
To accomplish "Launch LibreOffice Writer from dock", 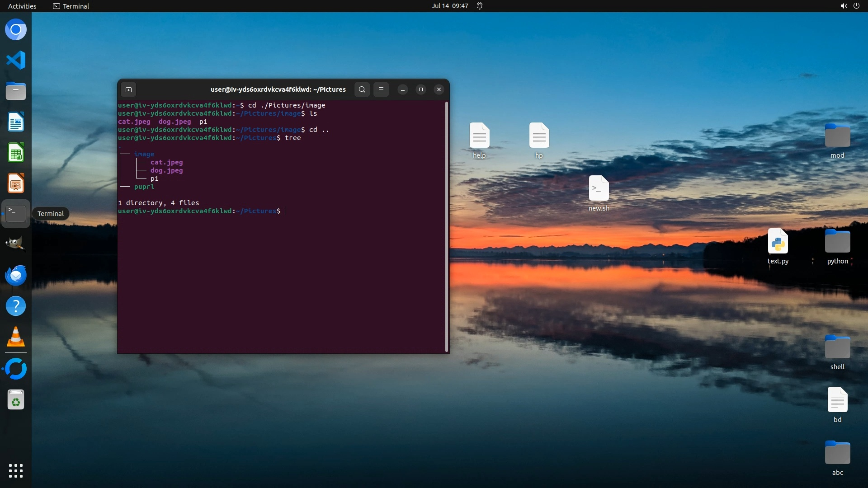I will pos(16,122).
